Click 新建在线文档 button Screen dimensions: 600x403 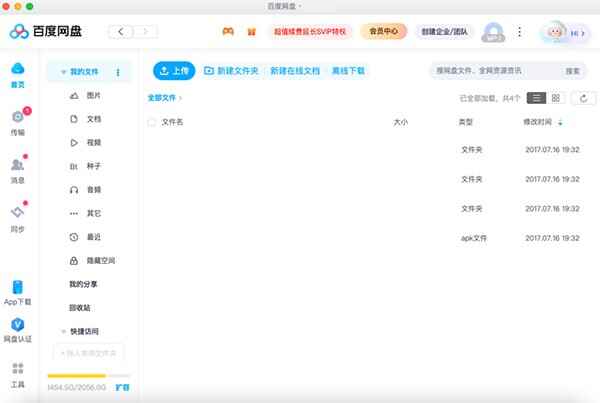tap(295, 71)
